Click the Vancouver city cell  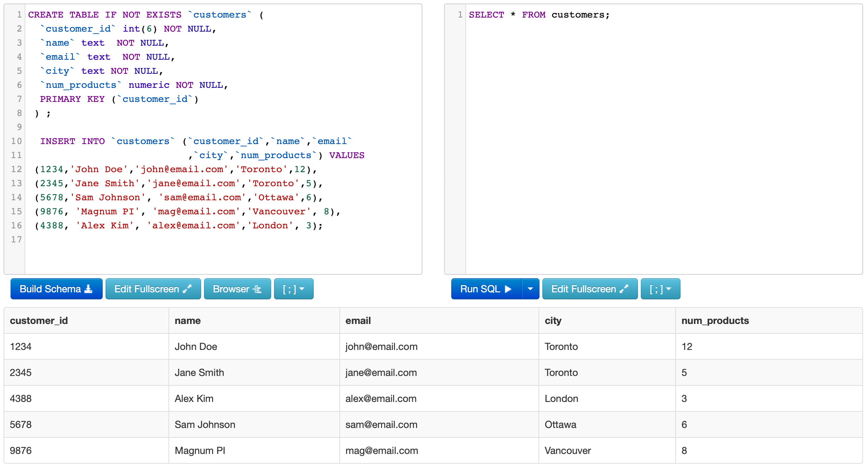[x=568, y=450]
